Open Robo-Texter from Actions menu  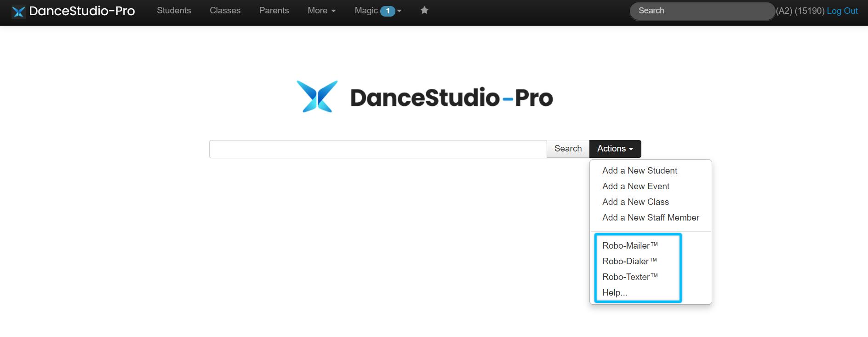[630, 277]
